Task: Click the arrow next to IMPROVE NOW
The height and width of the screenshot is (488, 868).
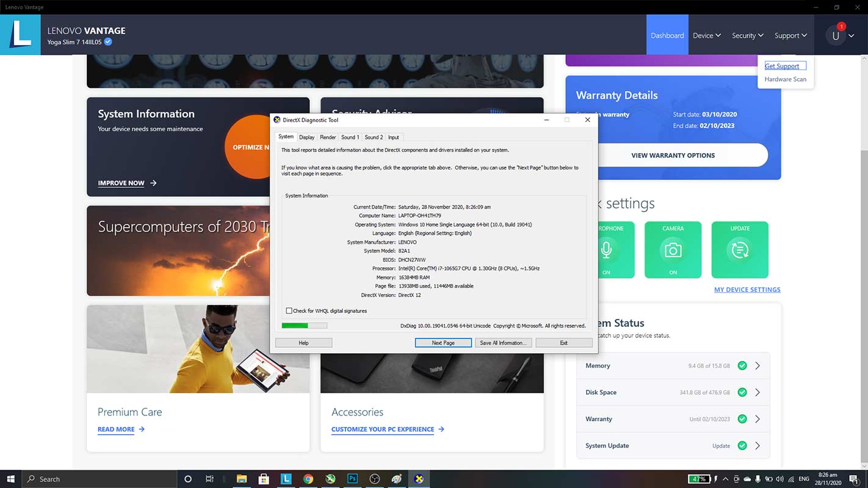Action: pyautogui.click(x=153, y=183)
